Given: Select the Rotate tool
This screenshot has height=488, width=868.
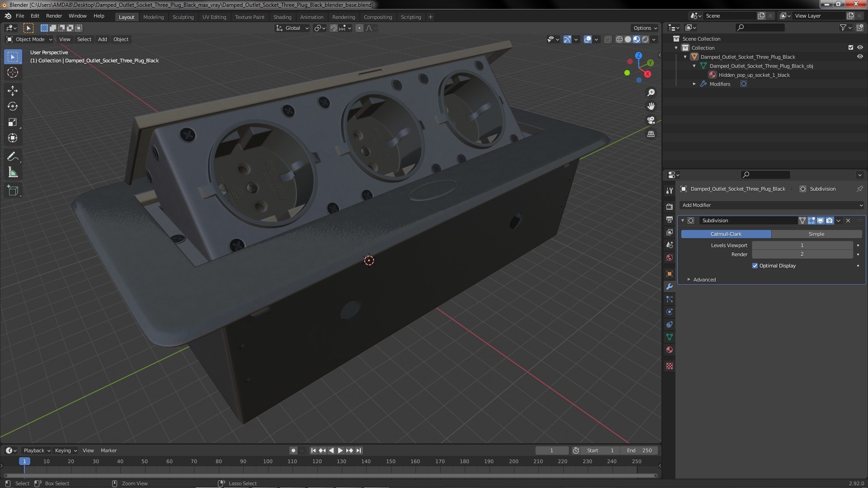Looking at the screenshot, I should (13, 106).
